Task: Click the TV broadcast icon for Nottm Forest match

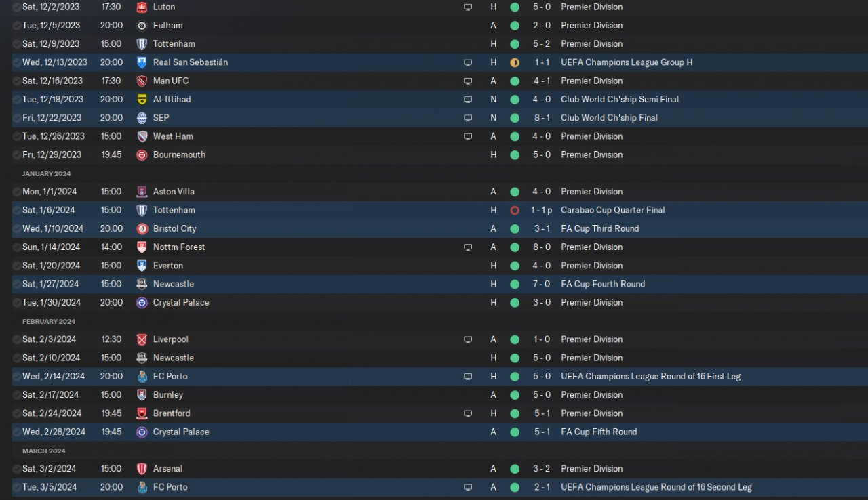Action: 468,247
